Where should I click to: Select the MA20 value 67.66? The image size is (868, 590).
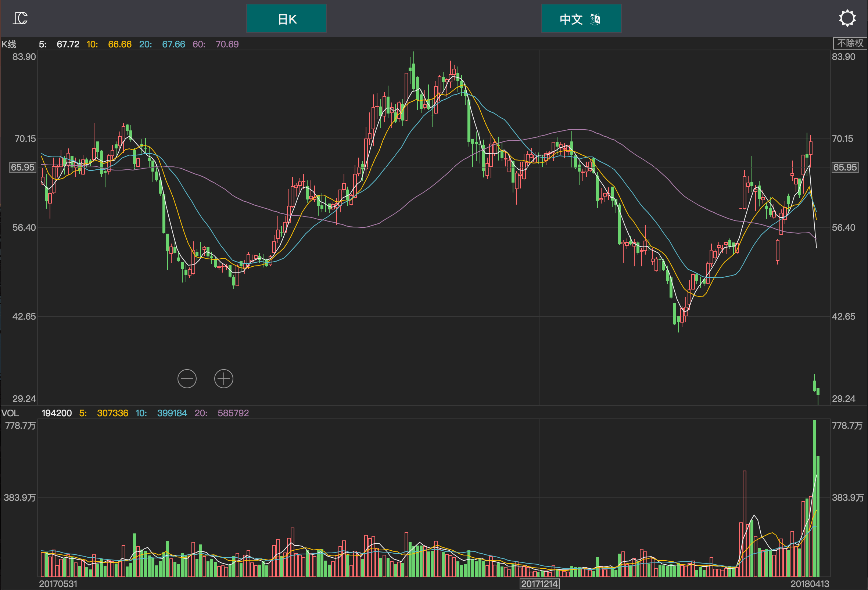coord(173,44)
